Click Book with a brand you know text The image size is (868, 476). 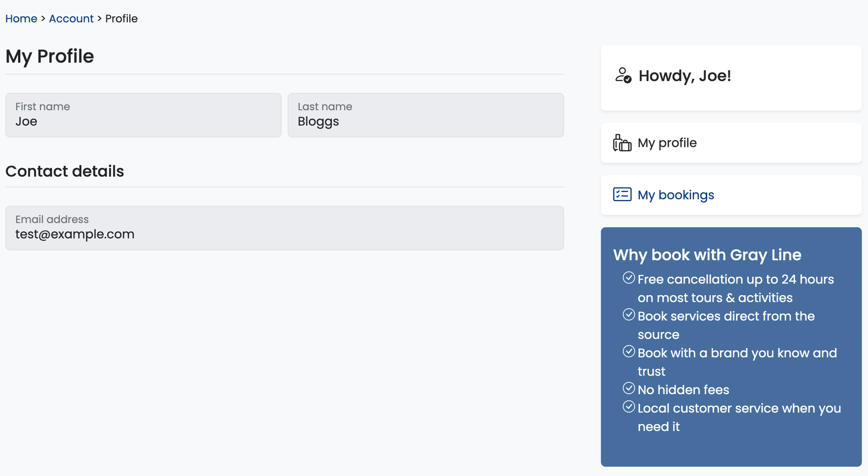[x=737, y=362]
